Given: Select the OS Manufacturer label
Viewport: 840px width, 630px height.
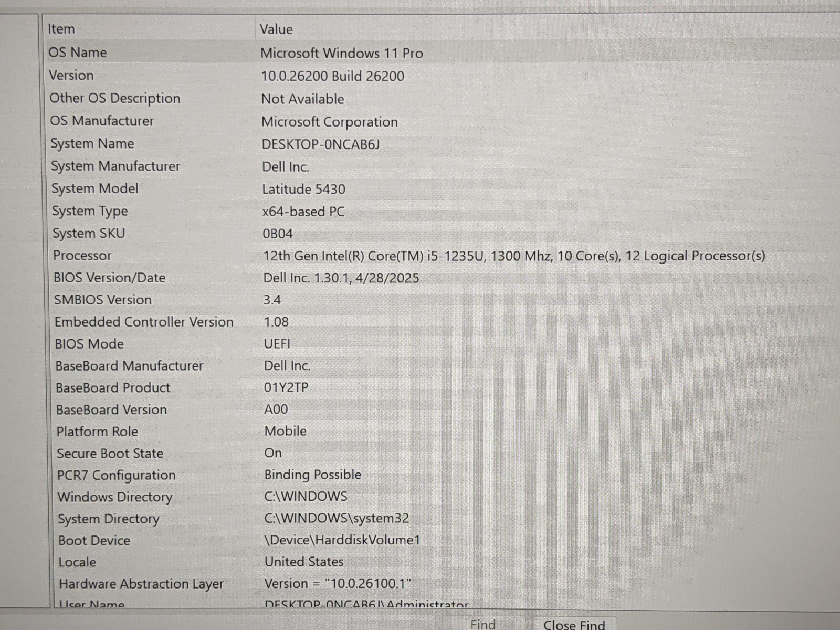Looking at the screenshot, I should (102, 121).
